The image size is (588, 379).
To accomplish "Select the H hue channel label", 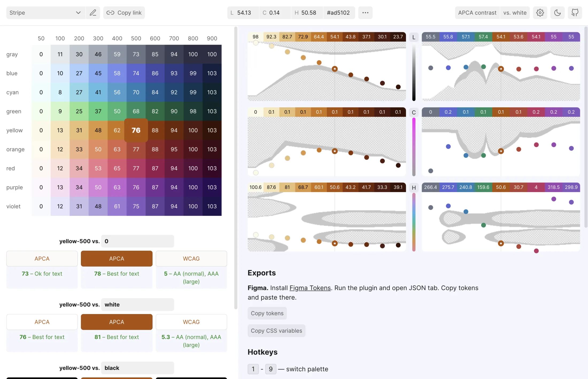I will click(x=413, y=188).
